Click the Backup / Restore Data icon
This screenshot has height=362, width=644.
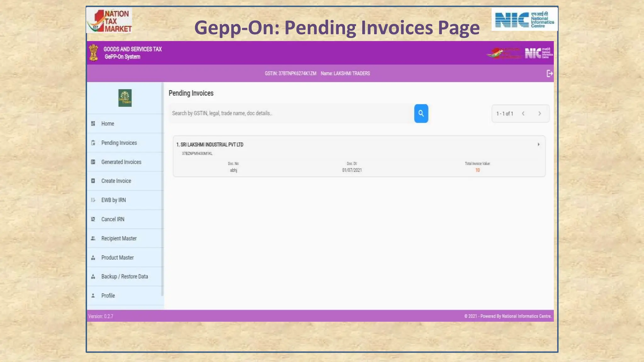pos(93,277)
